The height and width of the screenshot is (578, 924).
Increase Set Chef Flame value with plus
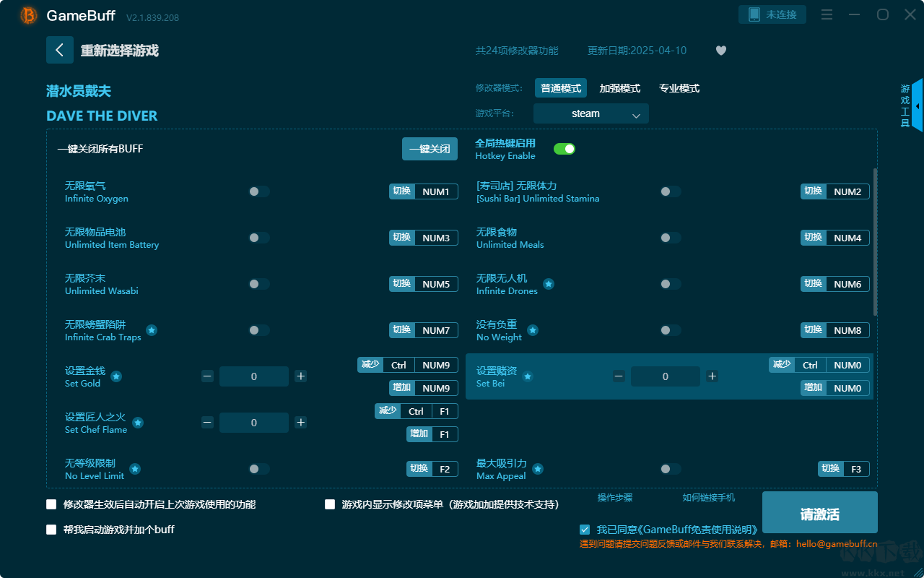pos(301,423)
